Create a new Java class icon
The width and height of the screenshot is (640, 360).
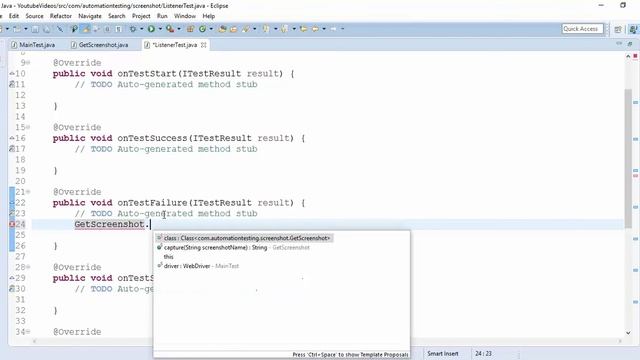click(202, 29)
